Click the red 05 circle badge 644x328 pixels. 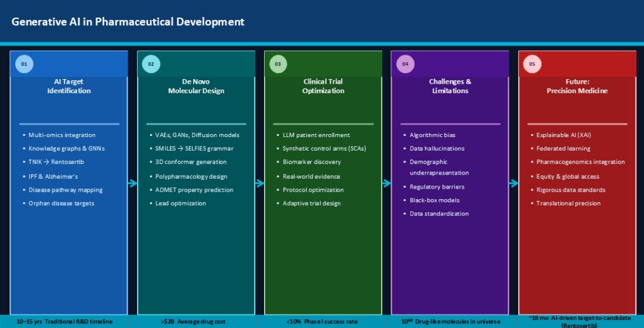pos(532,64)
